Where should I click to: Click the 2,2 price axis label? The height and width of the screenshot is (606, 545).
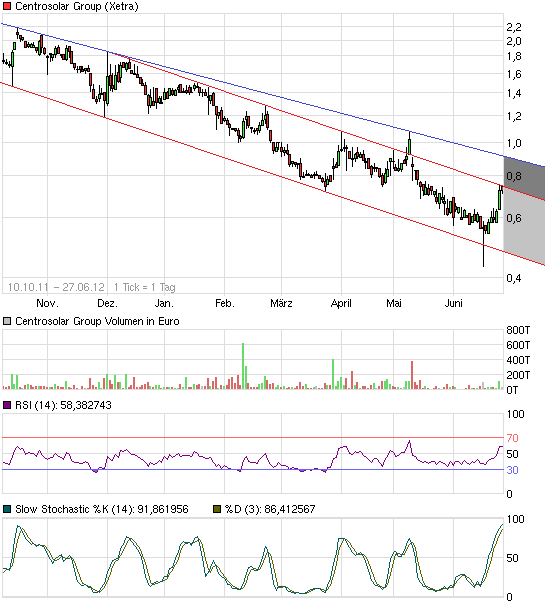click(x=514, y=27)
